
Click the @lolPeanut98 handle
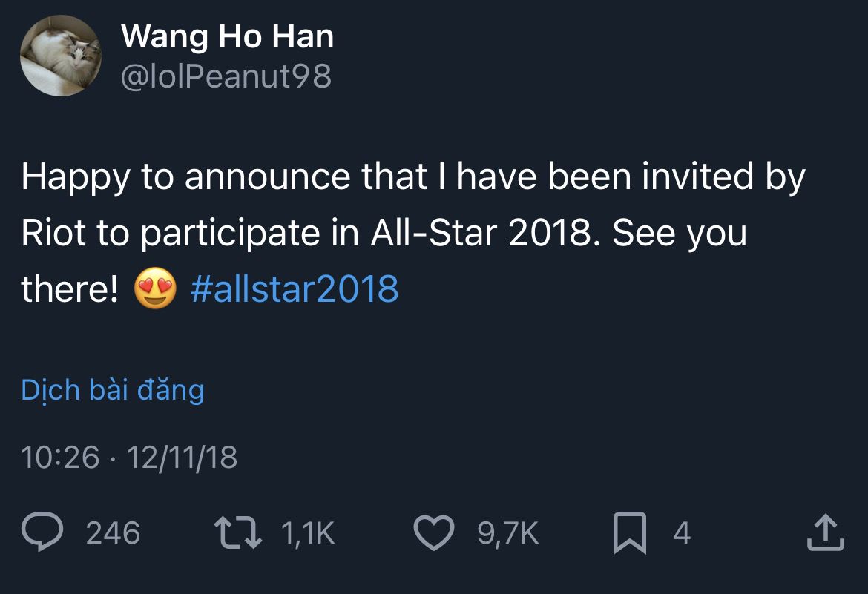click(226, 76)
